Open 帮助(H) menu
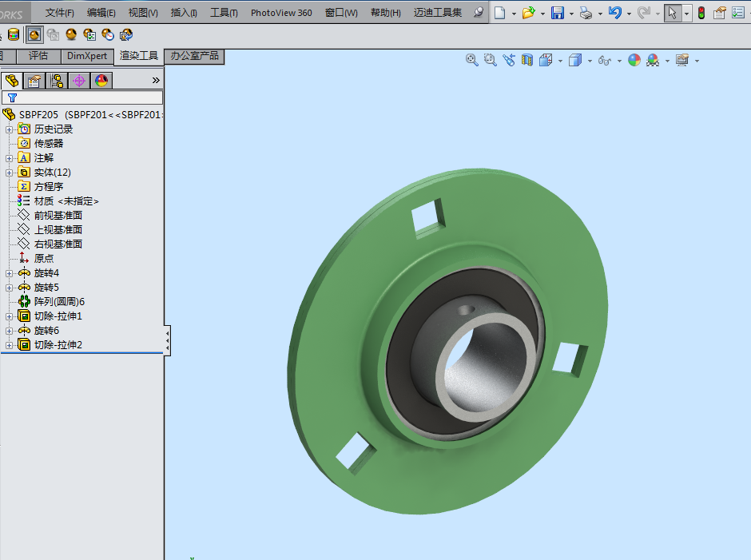 click(x=386, y=13)
